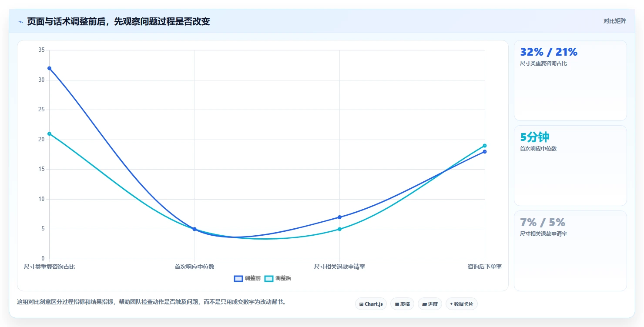
Task: Click the icon inside the 进度 chip
Action: 424,304
